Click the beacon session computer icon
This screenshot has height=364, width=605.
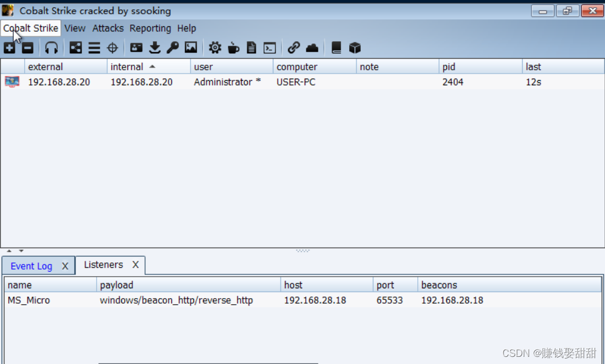pos(12,82)
